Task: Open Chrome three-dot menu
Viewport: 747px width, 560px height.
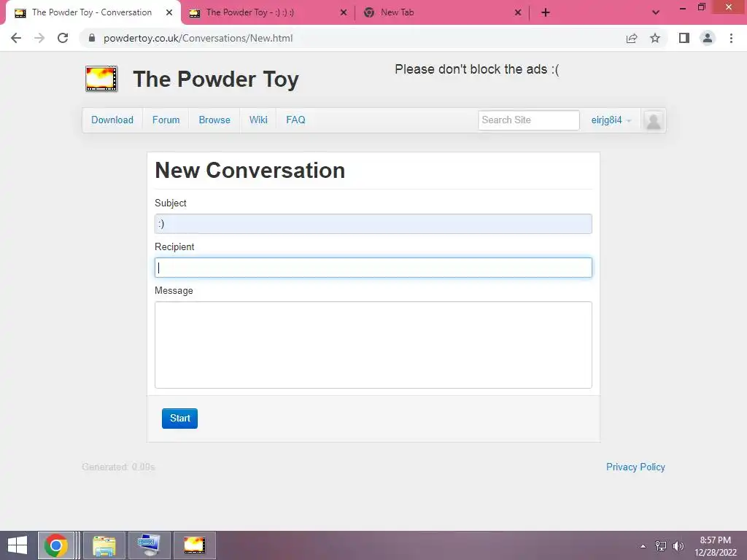Action: pos(731,38)
